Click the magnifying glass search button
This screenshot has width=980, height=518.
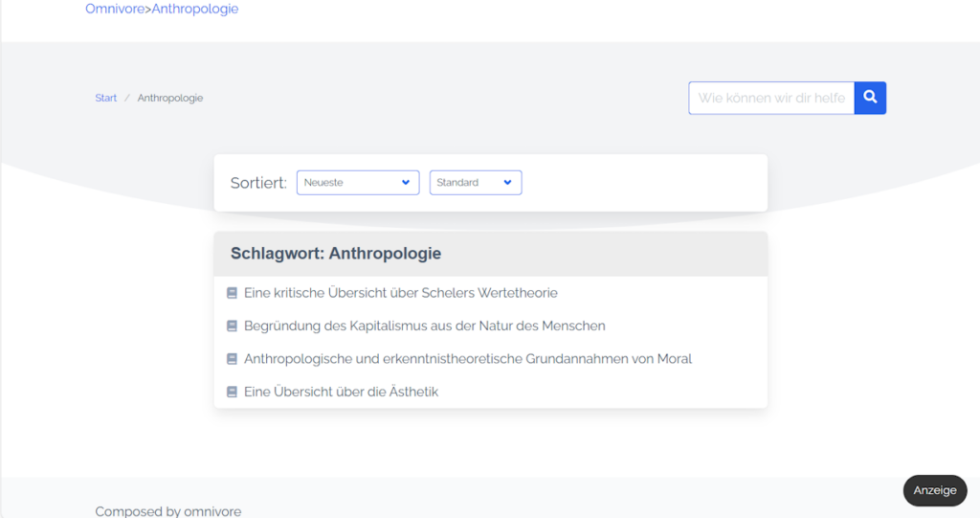coord(870,98)
